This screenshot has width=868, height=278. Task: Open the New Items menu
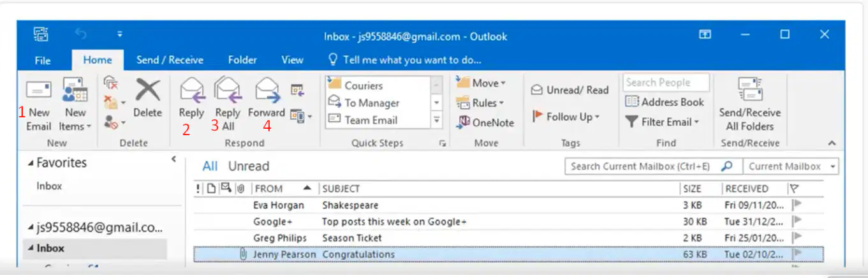point(75,105)
